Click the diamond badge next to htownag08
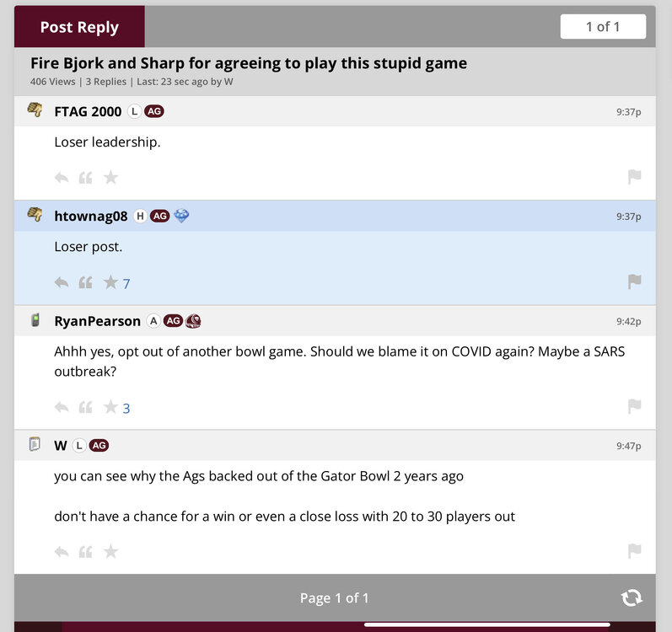The height and width of the screenshot is (632, 672). [181, 217]
